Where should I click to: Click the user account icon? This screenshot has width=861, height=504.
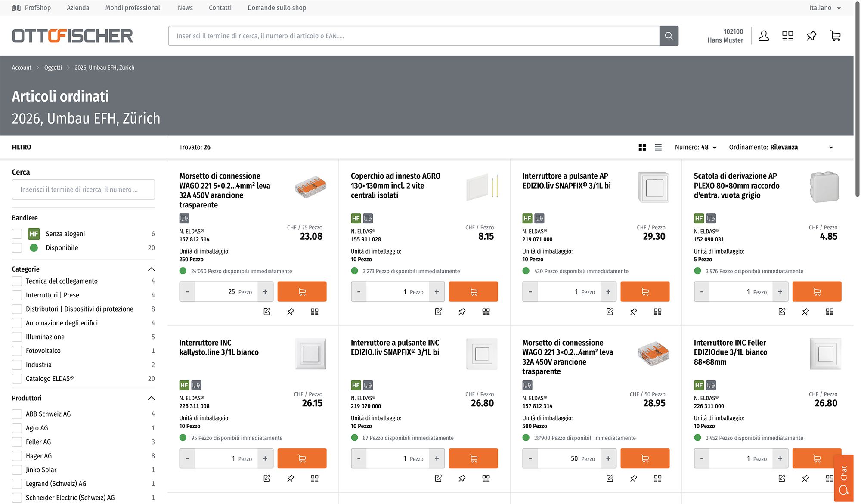[x=764, y=36]
